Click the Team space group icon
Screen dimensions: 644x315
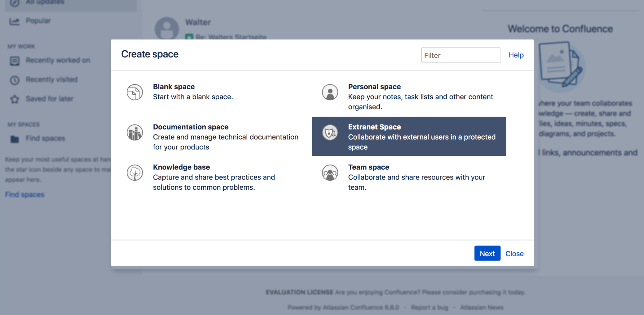click(x=330, y=173)
